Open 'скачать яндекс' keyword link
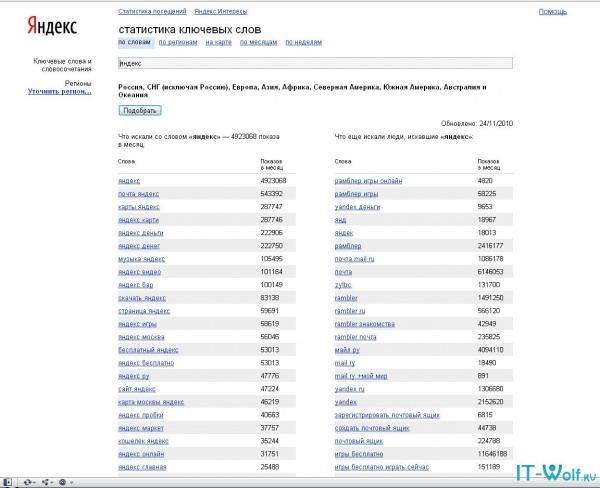600x488 pixels. coord(142,298)
